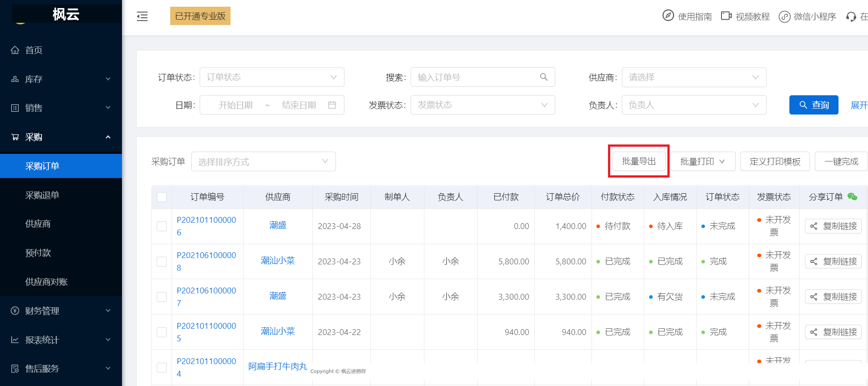Toggle the select-all checkbox in table header
Image resolution: width=868 pixels, height=386 pixels.
pyautogui.click(x=162, y=197)
